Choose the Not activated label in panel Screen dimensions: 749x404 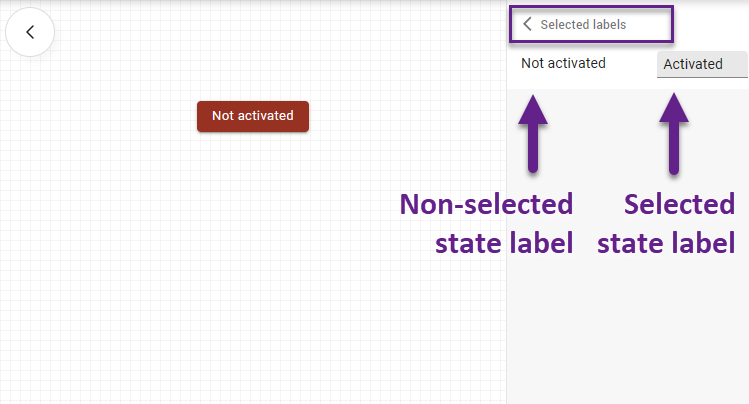point(563,63)
